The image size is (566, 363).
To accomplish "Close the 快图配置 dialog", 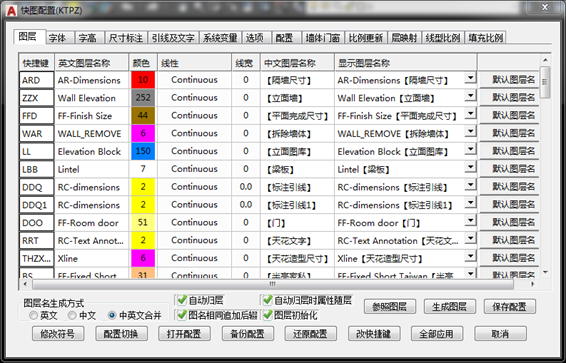I will [x=545, y=7].
